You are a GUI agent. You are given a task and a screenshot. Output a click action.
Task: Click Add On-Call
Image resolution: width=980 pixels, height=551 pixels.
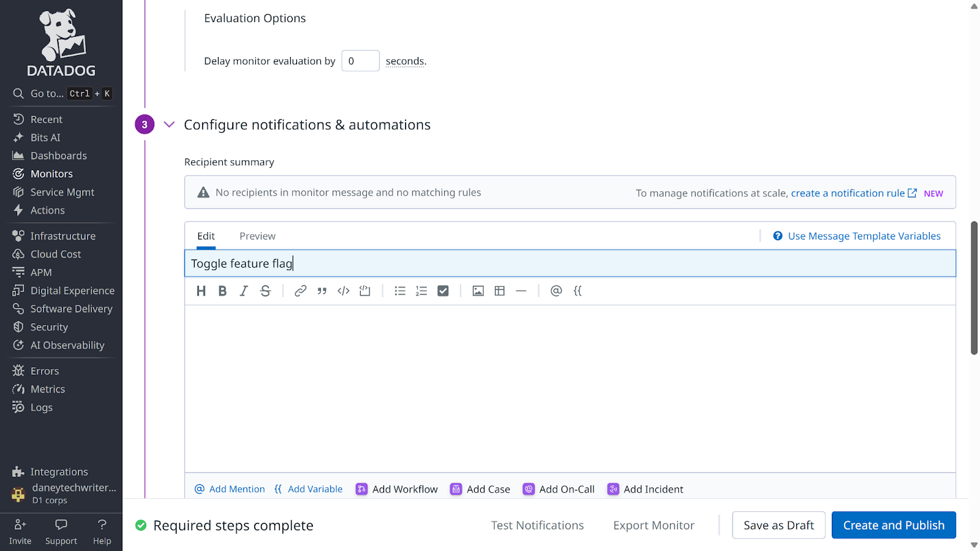pos(559,489)
